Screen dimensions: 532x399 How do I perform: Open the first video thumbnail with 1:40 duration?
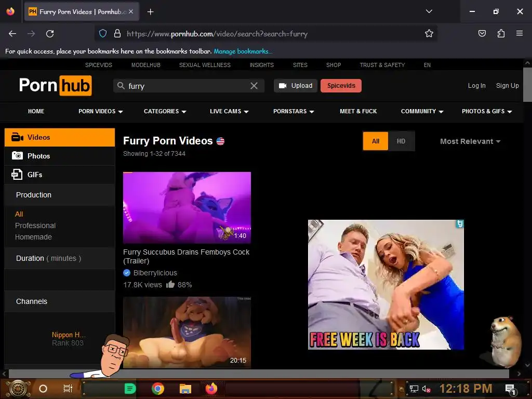[x=187, y=208]
